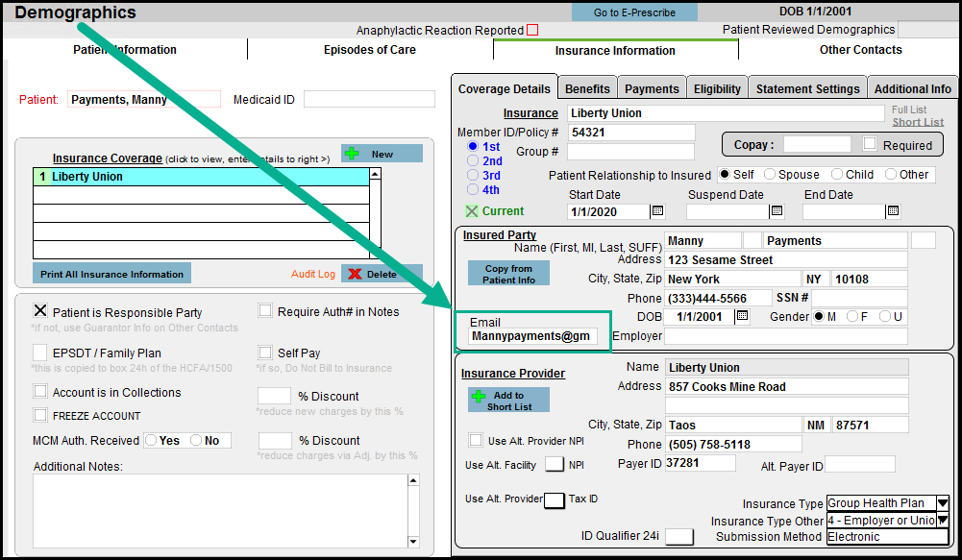Viewport: 962px width, 560px height.
Task: Expand the Insurance Type Other dropdown
Action: pos(942,521)
